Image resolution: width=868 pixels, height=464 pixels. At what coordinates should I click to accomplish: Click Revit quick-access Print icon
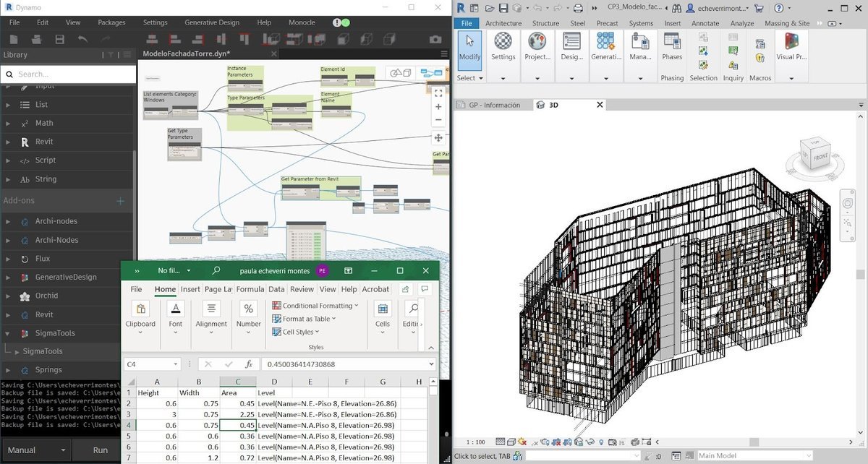(577, 8)
